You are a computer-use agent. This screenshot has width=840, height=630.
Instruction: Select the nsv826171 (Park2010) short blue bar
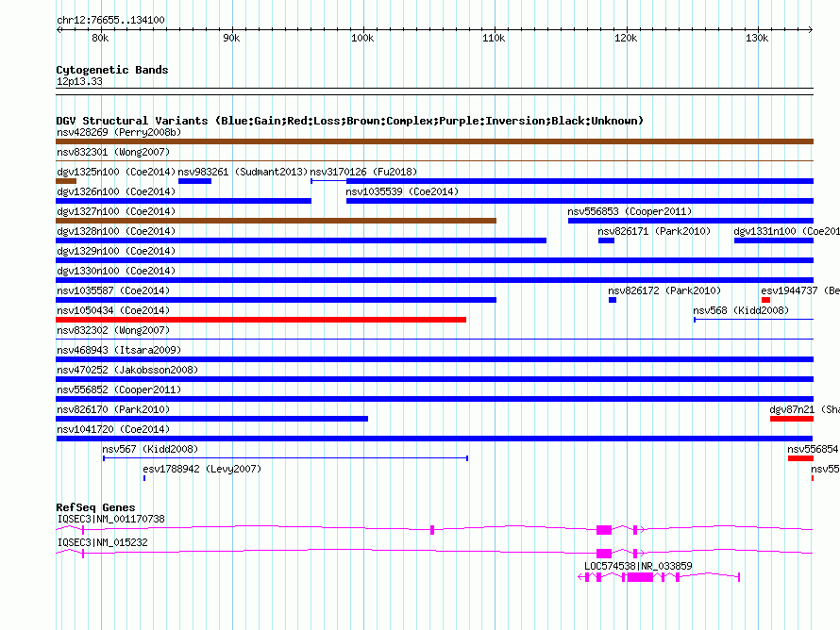point(606,240)
